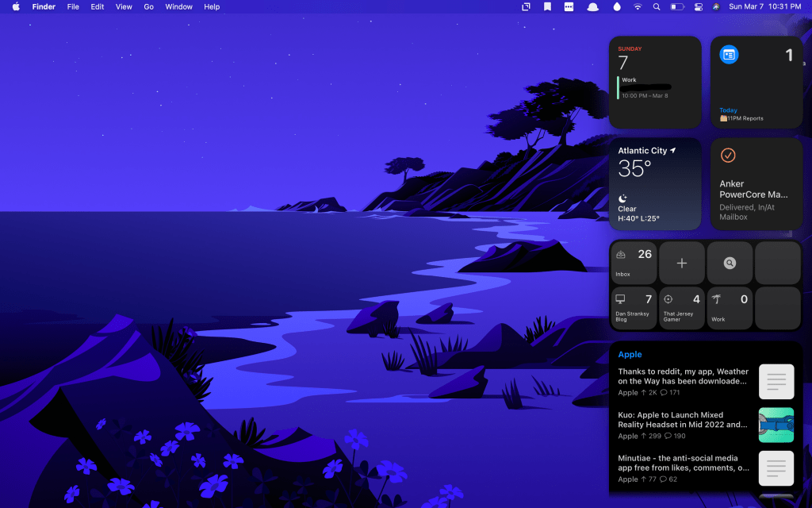Click the bookmark icon in the menu bar

[547, 6]
